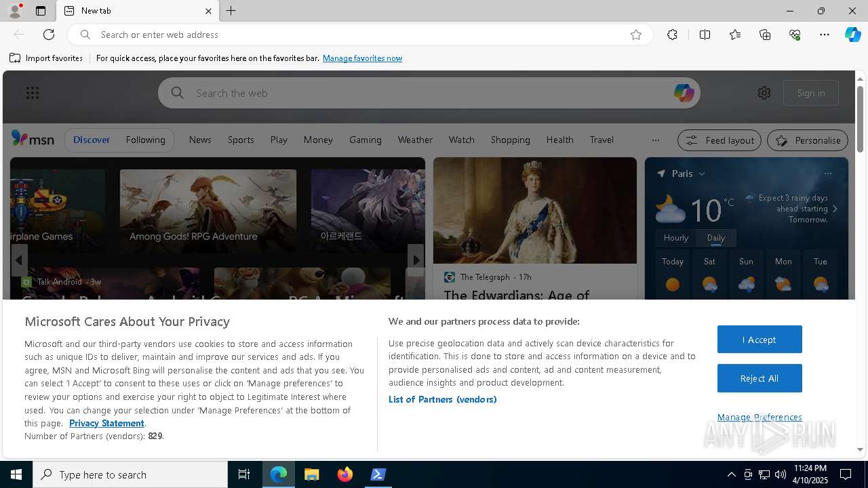The height and width of the screenshot is (488, 868).
Task: Open page settings gear icon
Action: (764, 93)
